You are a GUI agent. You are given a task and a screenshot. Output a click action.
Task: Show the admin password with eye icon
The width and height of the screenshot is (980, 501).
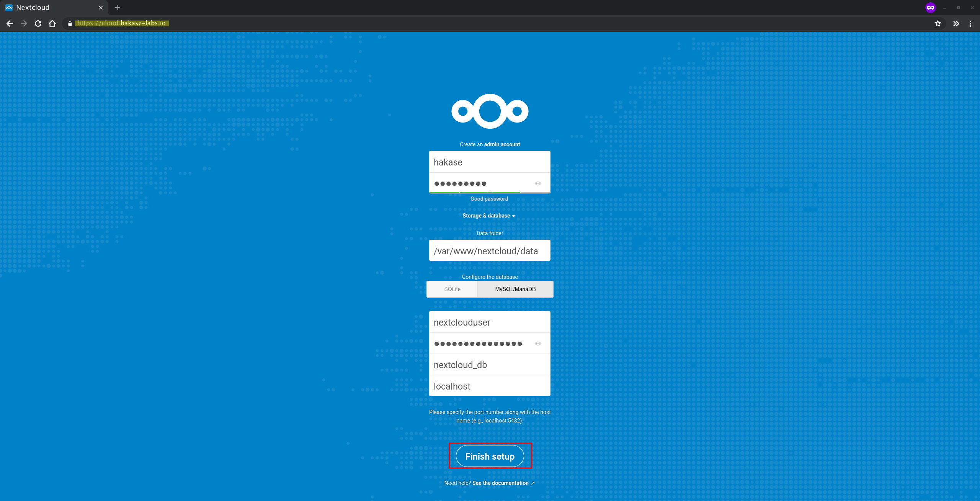538,183
